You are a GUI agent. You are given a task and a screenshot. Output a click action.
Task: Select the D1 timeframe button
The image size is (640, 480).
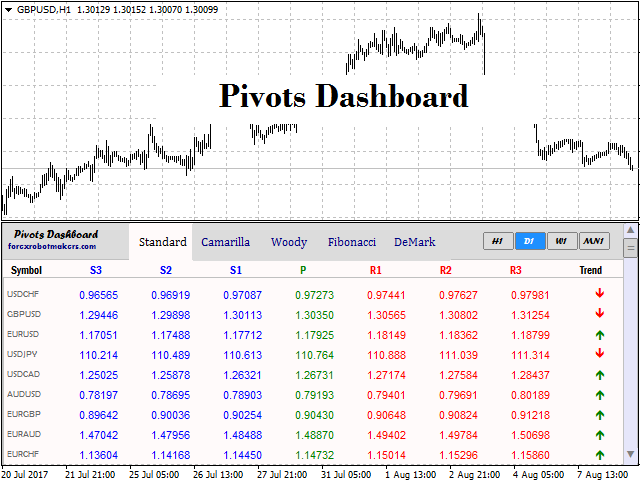[x=530, y=241]
